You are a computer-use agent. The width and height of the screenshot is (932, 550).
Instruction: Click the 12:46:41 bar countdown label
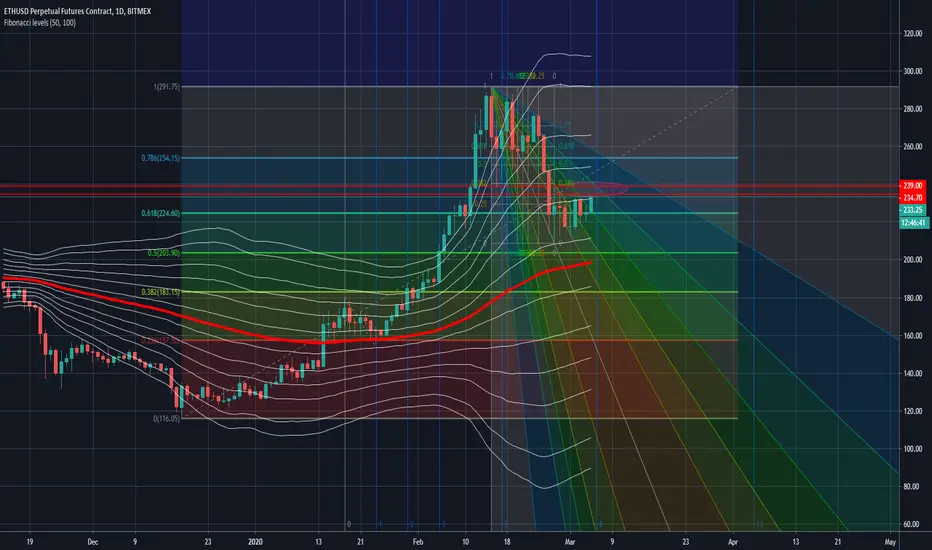click(x=914, y=223)
